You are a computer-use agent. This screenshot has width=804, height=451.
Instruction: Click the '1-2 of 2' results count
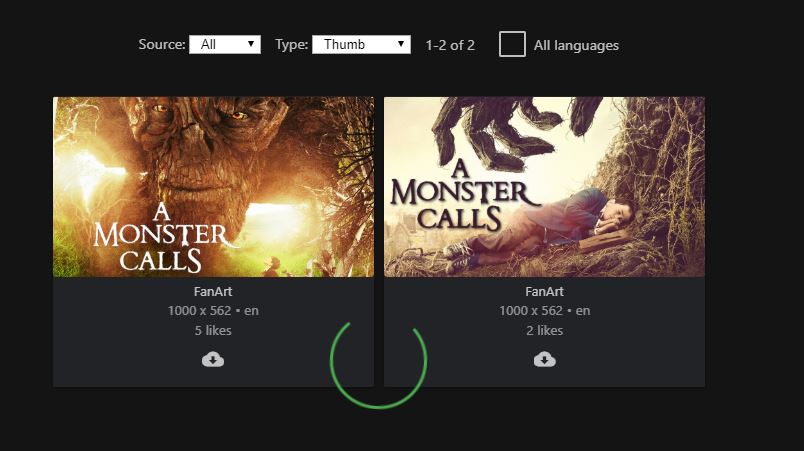pos(450,45)
